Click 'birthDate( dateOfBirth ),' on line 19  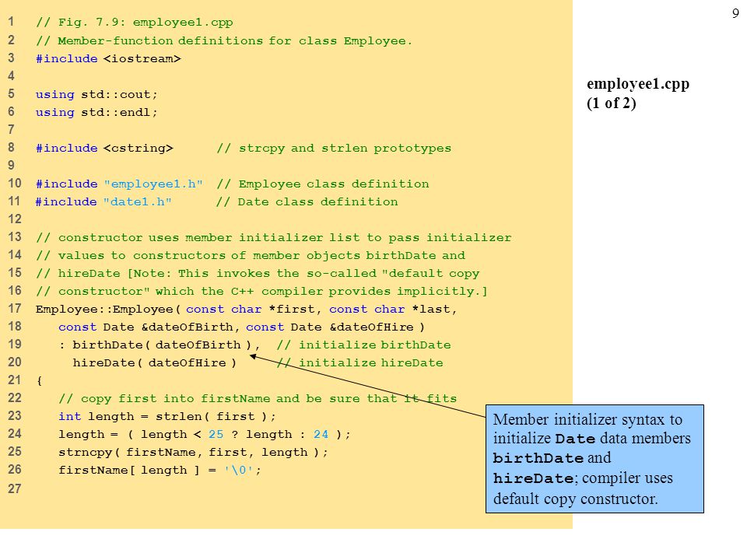[167, 345]
